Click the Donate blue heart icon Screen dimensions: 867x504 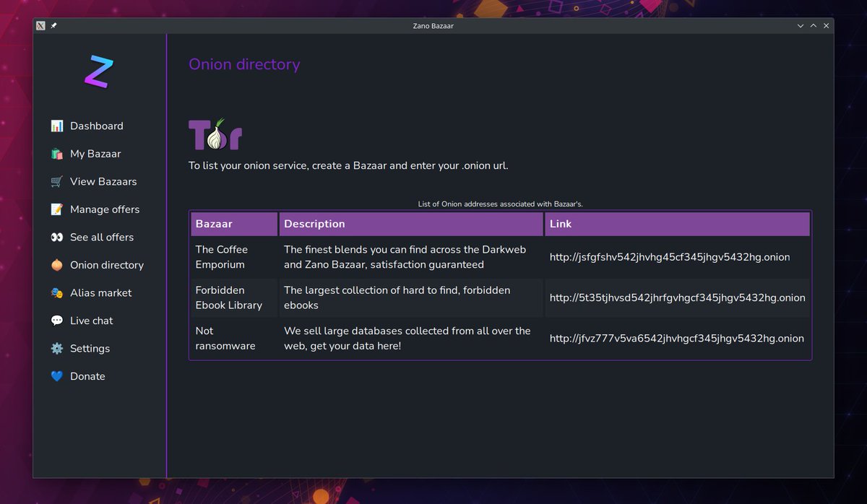(57, 376)
